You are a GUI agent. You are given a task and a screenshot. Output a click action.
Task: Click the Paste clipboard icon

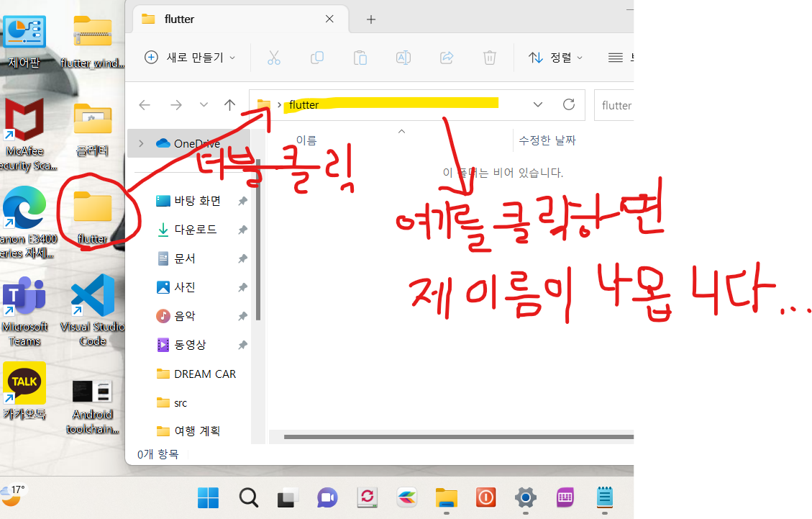[x=360, y=58]
